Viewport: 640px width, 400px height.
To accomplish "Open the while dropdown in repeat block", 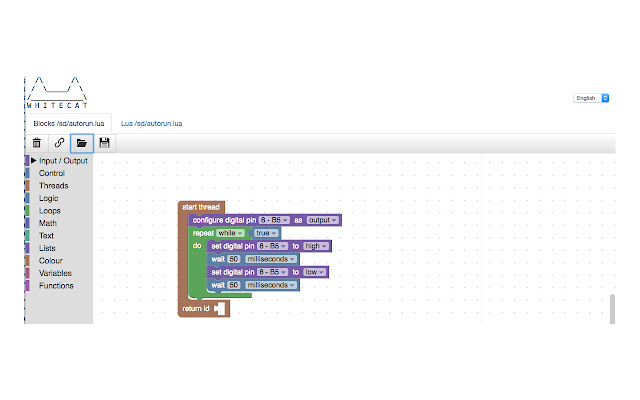I will pyautogui.click(x=230, y=233).
